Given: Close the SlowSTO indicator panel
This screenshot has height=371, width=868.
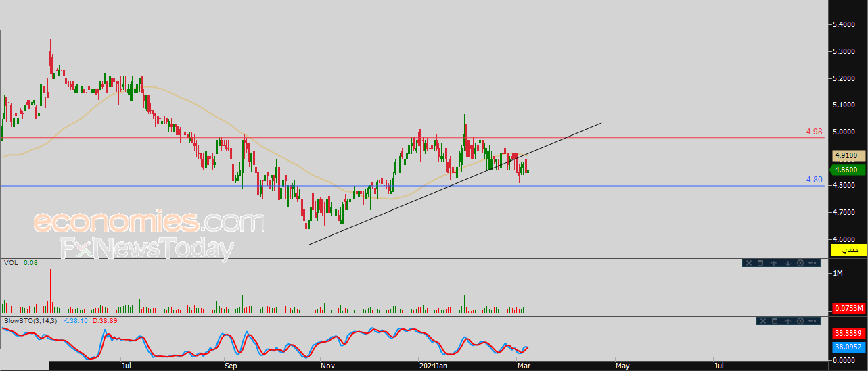Looking at the screenshot, I should point(763,321).
